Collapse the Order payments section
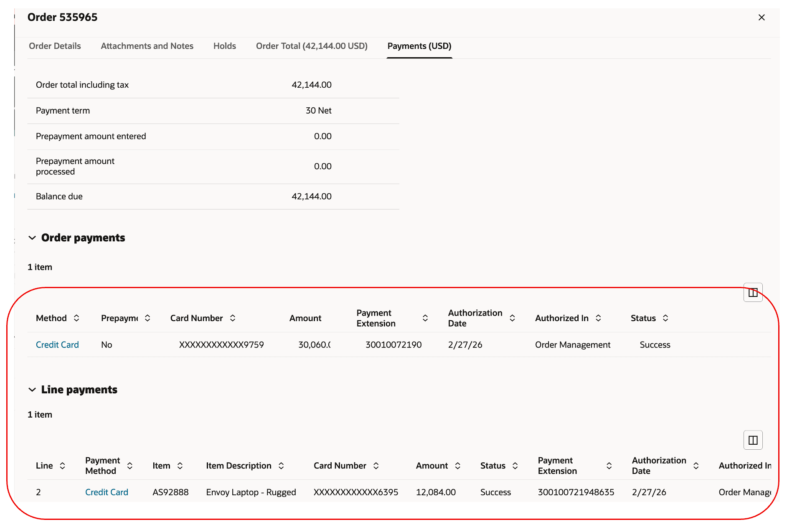 pos(33,238)
